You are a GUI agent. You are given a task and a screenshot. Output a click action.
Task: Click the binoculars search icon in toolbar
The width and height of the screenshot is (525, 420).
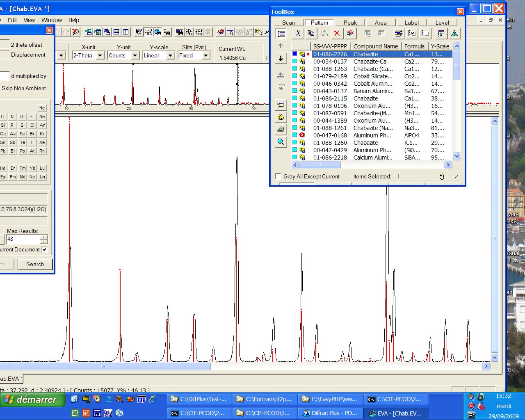158,32
